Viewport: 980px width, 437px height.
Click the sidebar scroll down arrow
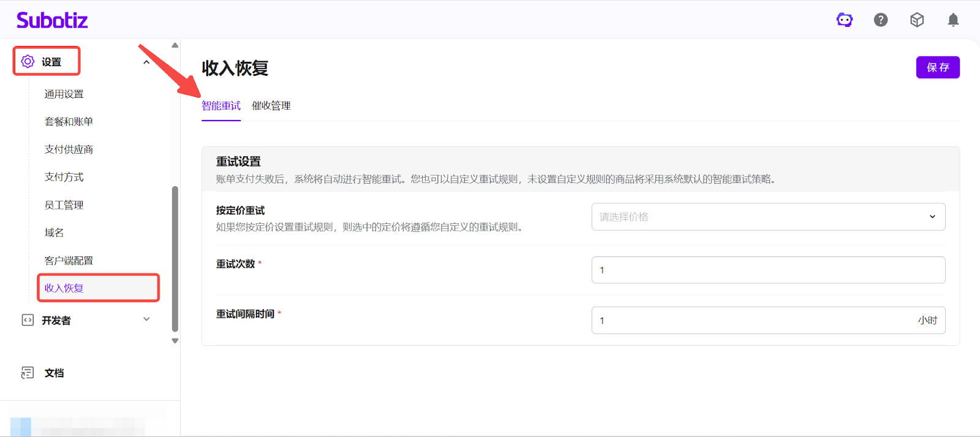click(x=175, y=341)
